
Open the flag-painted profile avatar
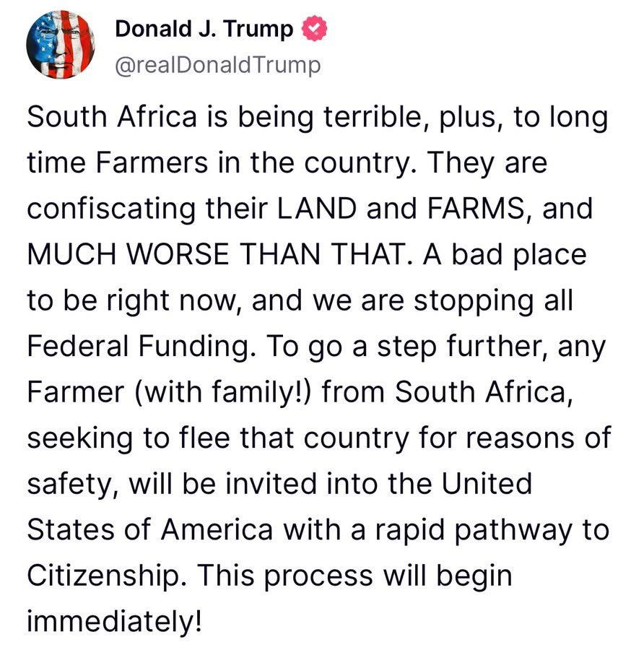pyautogui.click(x=61, y=45)
